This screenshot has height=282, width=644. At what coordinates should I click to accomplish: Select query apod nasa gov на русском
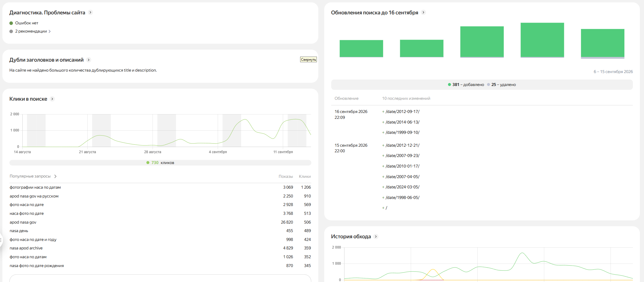click(34, 196)
